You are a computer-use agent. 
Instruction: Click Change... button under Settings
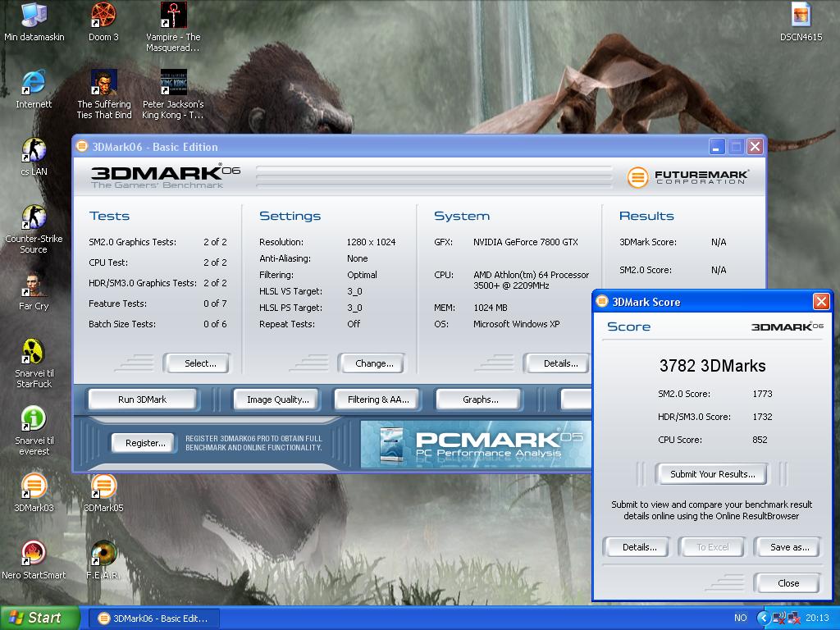pyautogui.click(x=372, y=363)
